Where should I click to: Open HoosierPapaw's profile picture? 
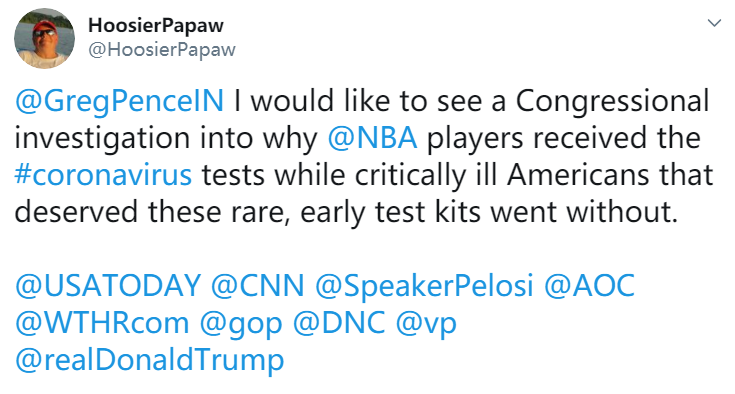pyautogui.click(x=44, y=38)
